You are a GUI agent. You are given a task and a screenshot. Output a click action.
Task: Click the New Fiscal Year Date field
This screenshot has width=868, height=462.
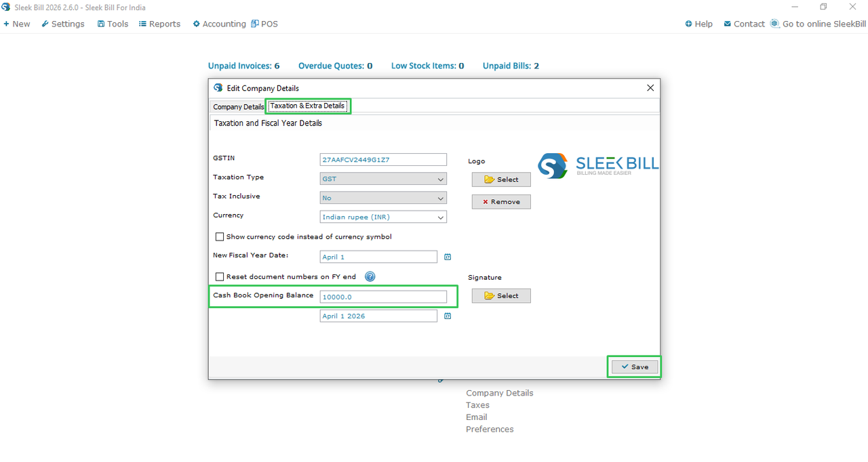tap(378, 257)
